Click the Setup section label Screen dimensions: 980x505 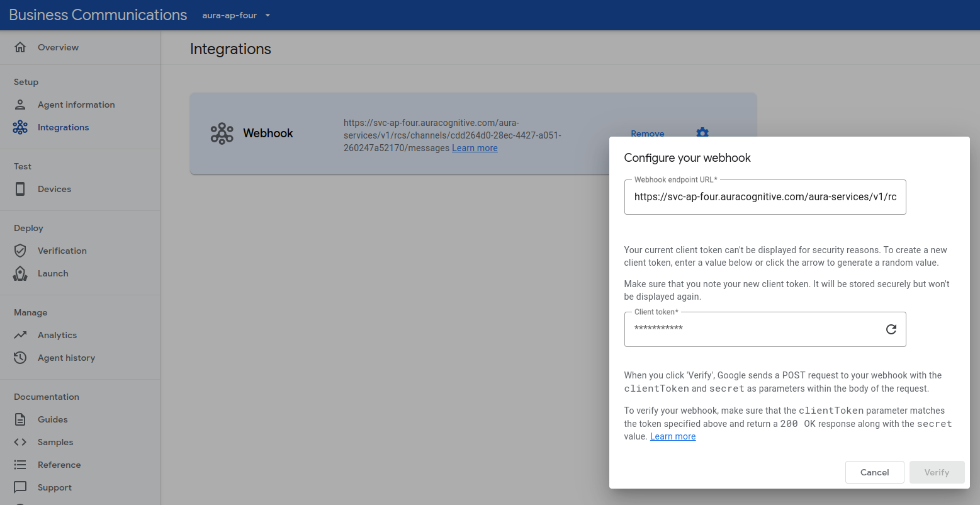click(26, 82)
